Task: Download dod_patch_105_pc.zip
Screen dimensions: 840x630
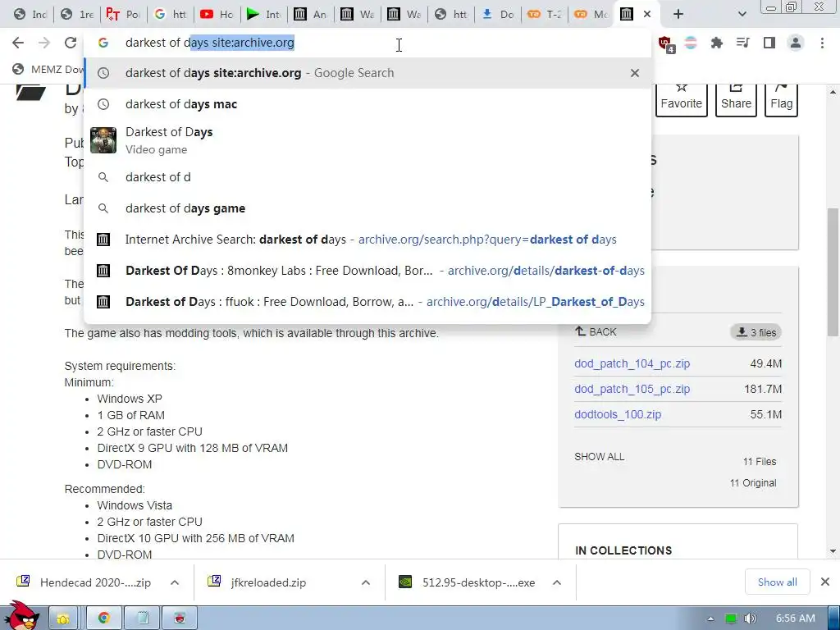Action: pyautogui.click(x=632, y=389)
